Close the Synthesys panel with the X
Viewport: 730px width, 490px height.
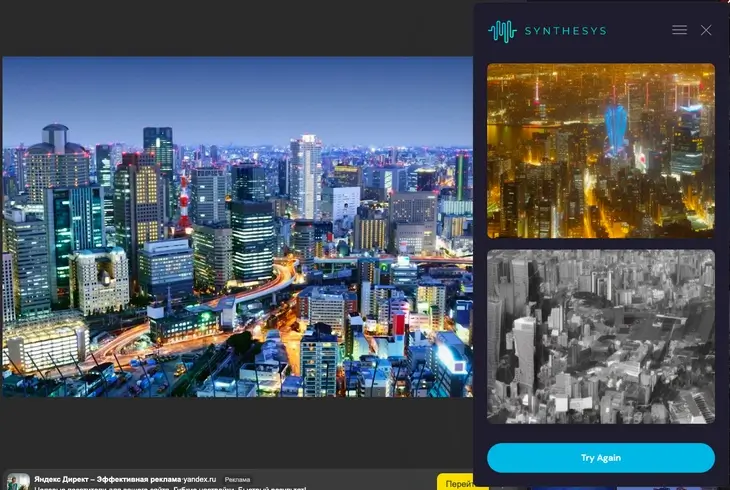706,30
